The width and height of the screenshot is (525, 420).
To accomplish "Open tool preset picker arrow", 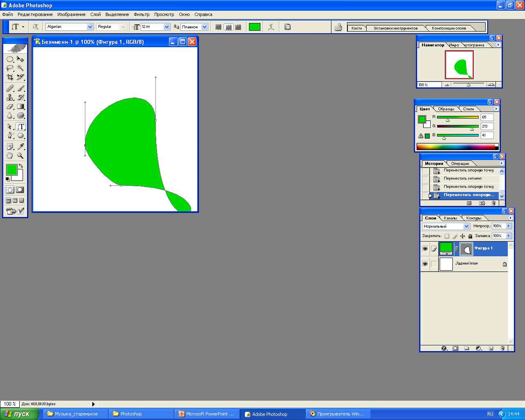I will point(23,27).
